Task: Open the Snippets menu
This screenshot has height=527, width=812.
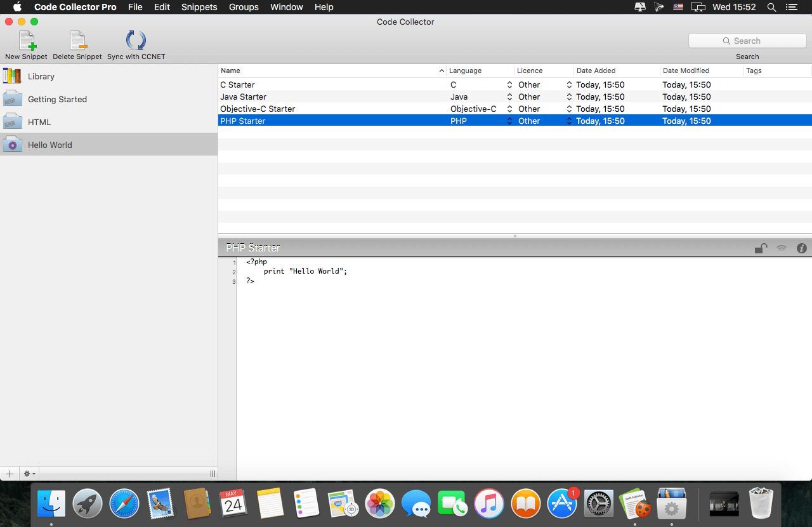Action: pos(199,7)
